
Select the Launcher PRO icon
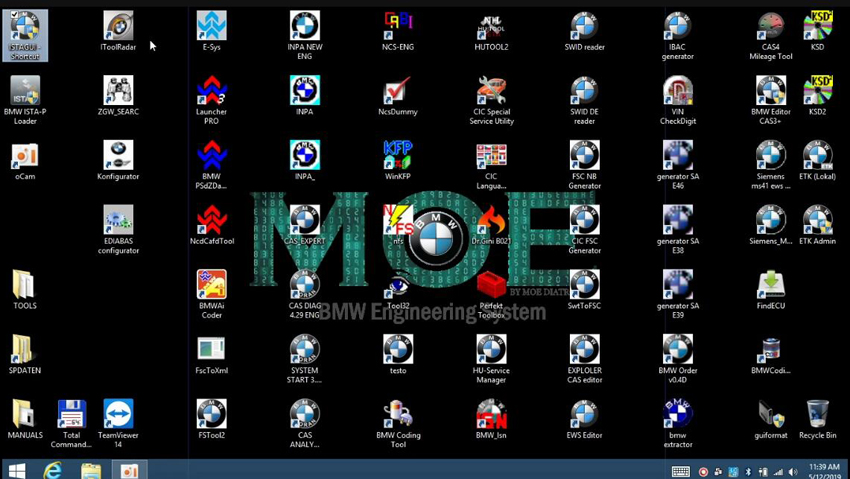[x=211, y=100]
